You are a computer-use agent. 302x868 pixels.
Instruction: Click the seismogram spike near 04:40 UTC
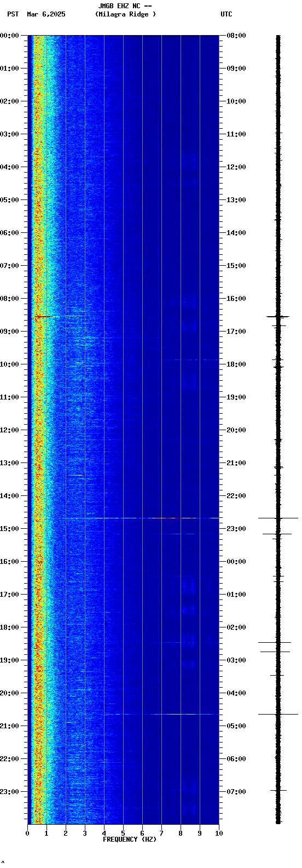click(x=278, y=714)
